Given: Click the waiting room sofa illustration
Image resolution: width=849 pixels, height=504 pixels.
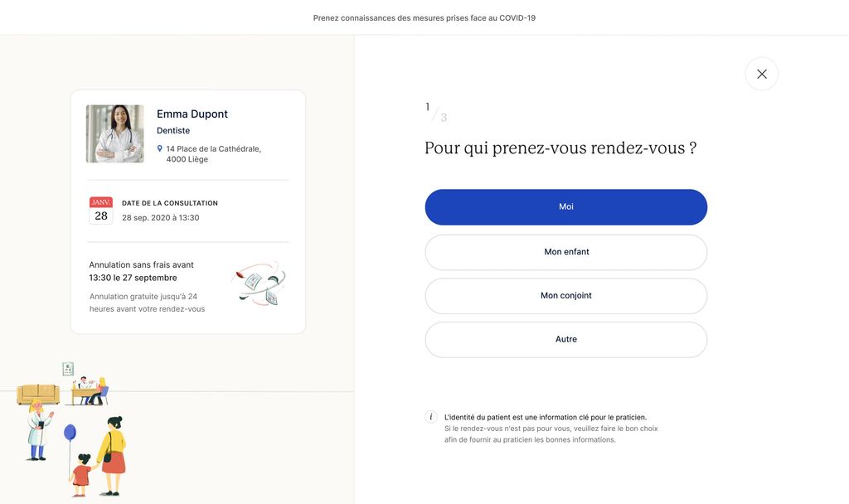Looking at the screenshot, I should click(x=38, y=394).
